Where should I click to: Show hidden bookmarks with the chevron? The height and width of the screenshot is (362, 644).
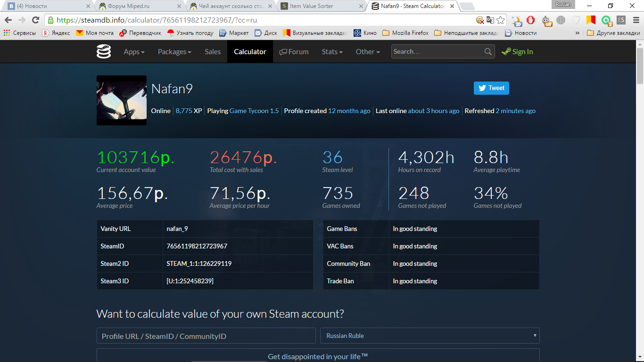(x=578, y=33)
